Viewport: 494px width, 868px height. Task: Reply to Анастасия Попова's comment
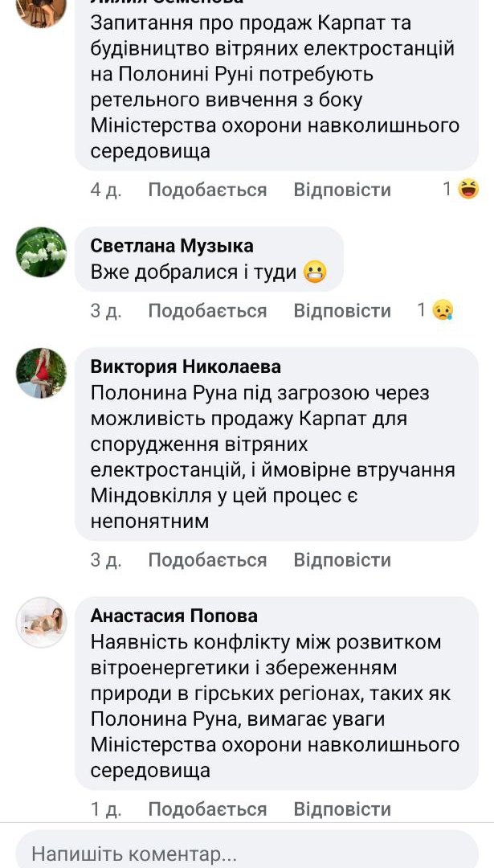342,809
